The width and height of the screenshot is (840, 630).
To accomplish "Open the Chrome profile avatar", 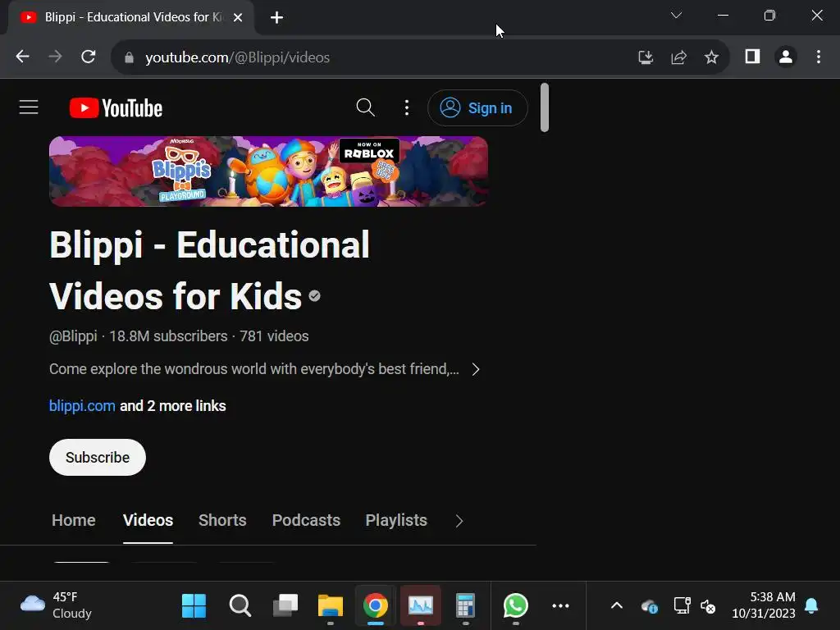I will [x=786, y=57].
